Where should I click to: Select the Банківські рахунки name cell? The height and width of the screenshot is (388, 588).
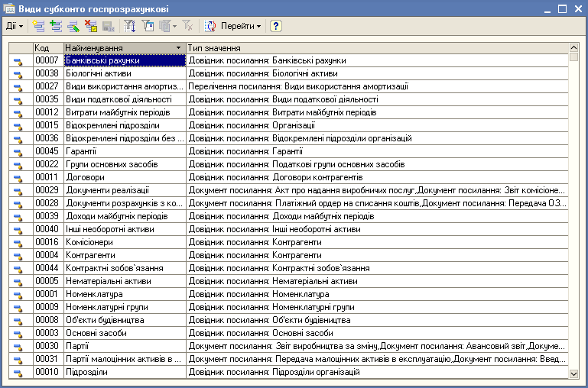click(x=125, y=60)
